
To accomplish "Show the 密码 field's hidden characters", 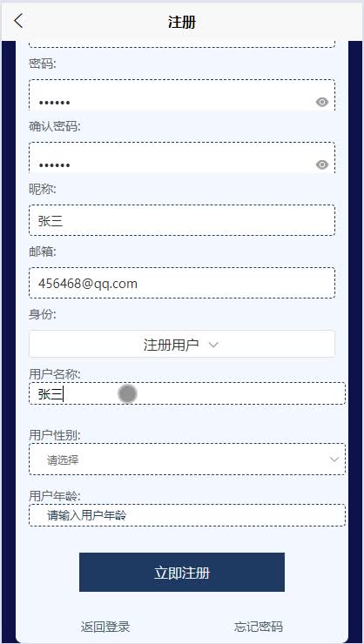I will tap(322, 102).
